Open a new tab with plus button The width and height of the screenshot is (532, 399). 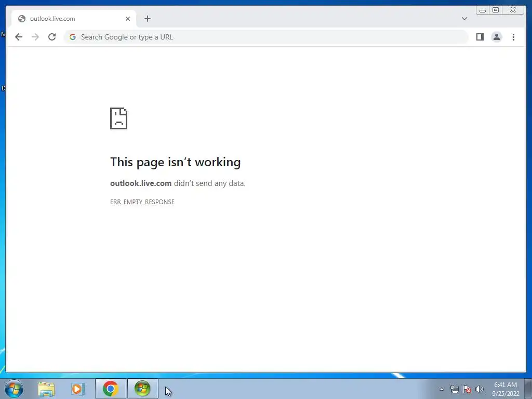point(147,19)
